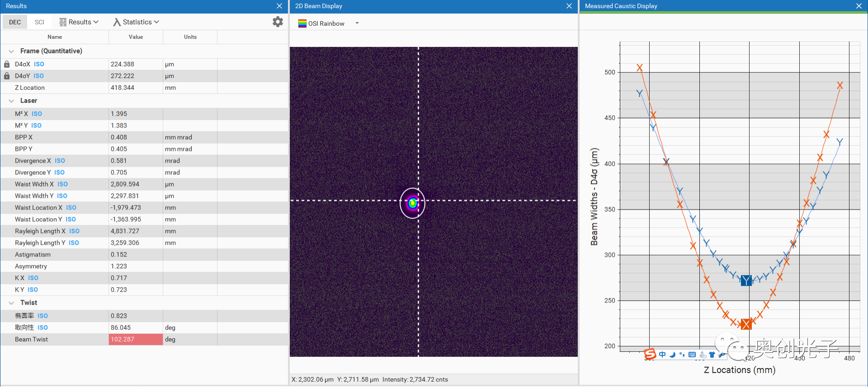This screenshot has width=868, height=387.
Task: Click the Sogou skin shirt icon
Action: pos(712,354)
